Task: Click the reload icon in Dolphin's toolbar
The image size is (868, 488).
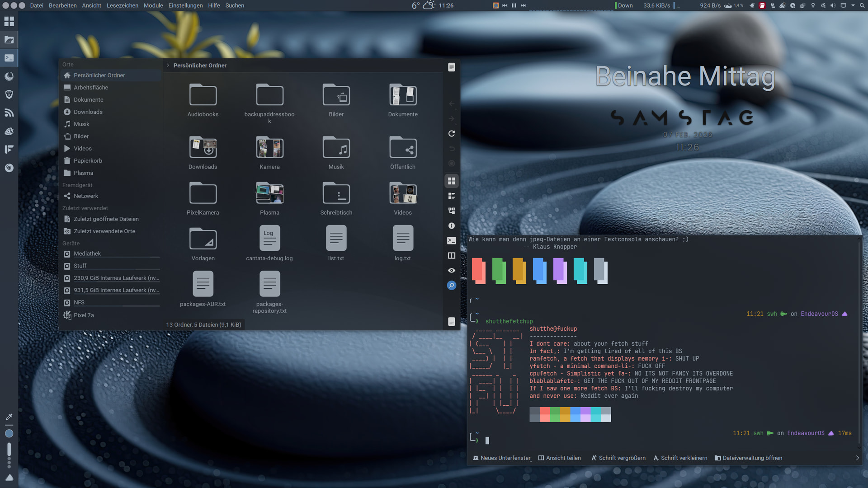Action: [x=451, y=134]
